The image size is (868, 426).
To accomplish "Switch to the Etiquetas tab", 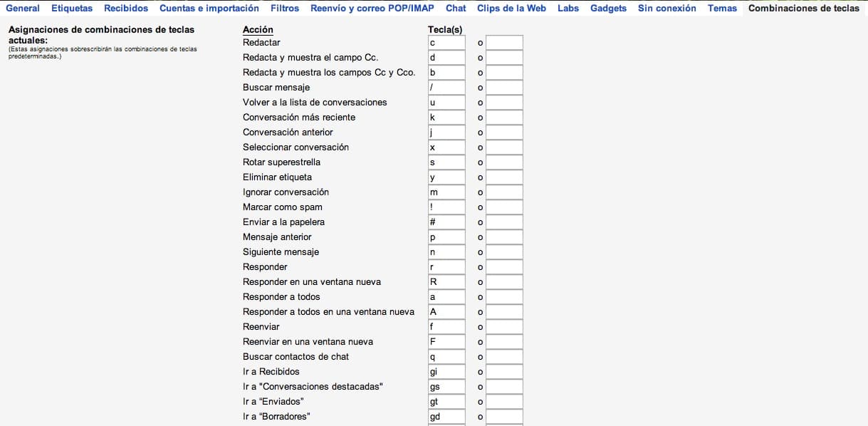I will click(72, 9).
